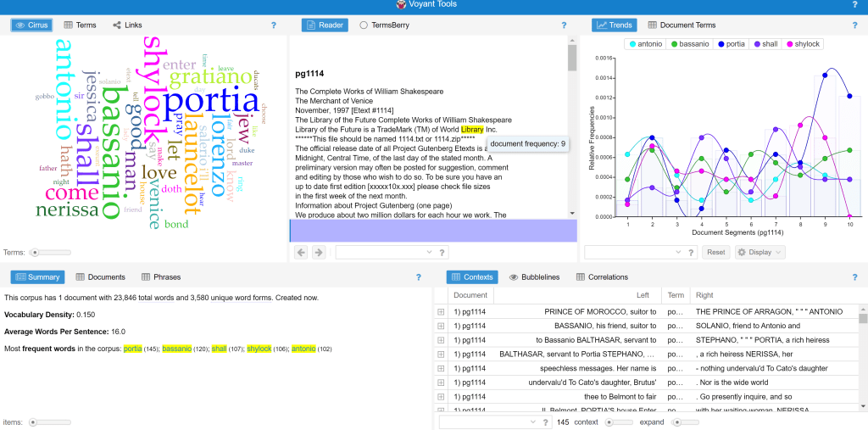
Task: Adjust the Cirrus Terms slider
Action: point(50,253)
